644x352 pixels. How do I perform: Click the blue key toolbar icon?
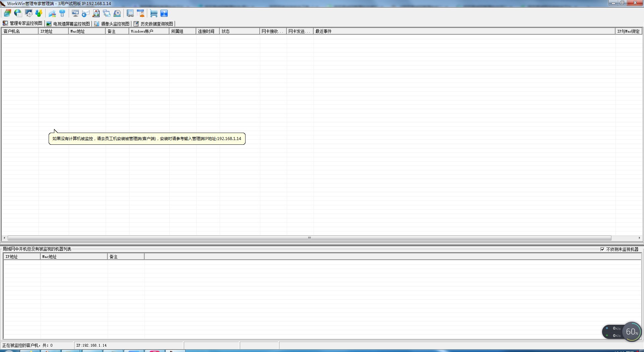point(62,13)
